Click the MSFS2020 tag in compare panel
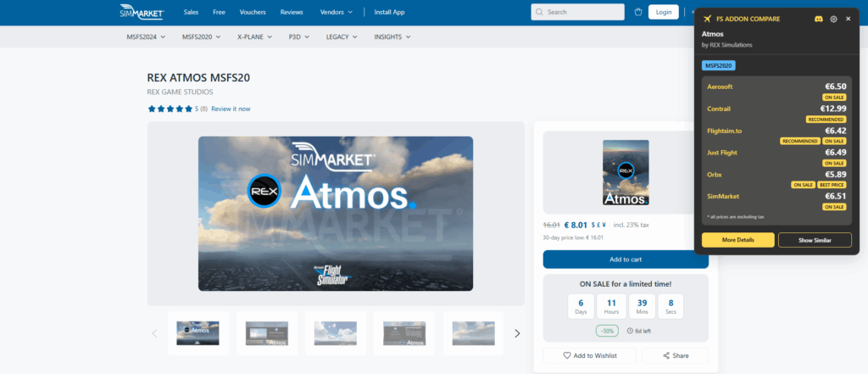 point(719,65)
